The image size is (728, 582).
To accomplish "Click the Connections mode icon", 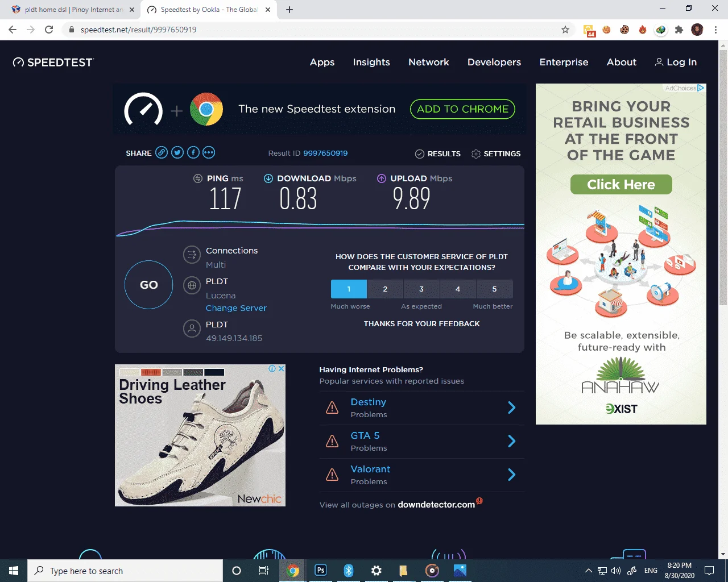I will click(192, 254).
